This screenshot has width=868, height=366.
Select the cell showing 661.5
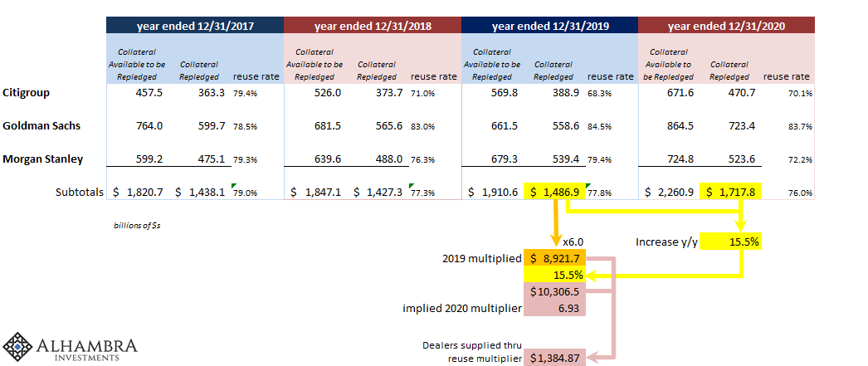(504, 126)
